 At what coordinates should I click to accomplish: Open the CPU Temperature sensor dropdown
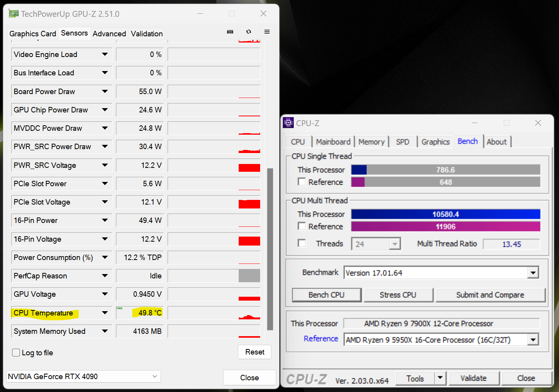pos(105,313)
